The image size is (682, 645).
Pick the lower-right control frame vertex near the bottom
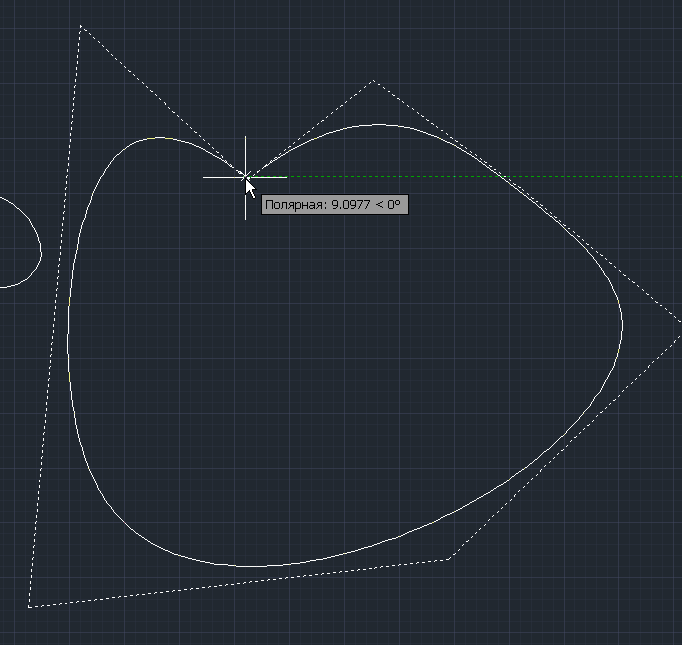(450, 558)
